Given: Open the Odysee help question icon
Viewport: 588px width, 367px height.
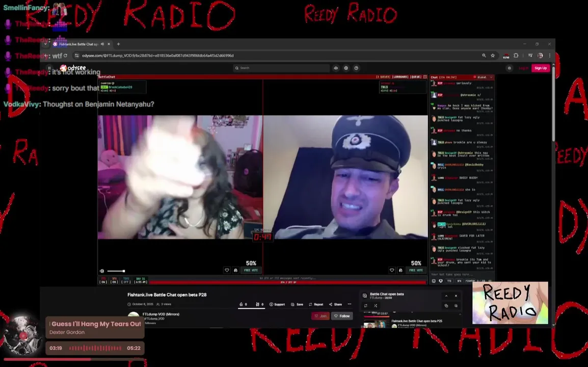Looking at the screenshot, I should click(356, 68).
